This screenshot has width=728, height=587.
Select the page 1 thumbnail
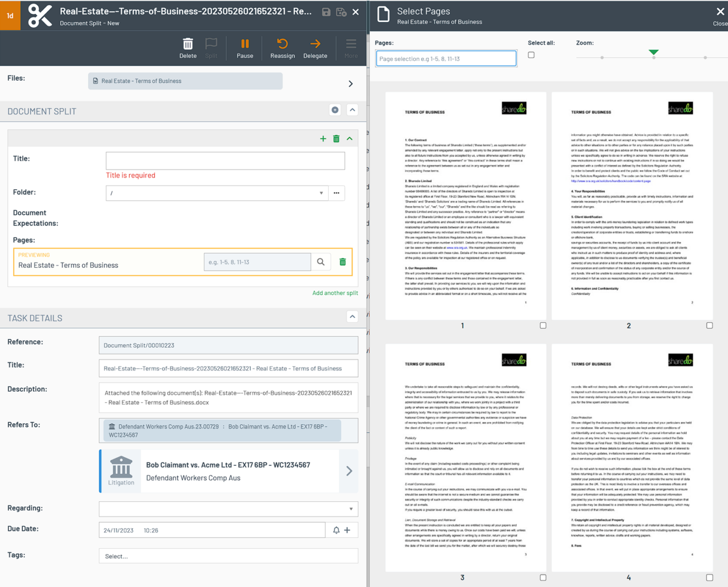(462, 203)
